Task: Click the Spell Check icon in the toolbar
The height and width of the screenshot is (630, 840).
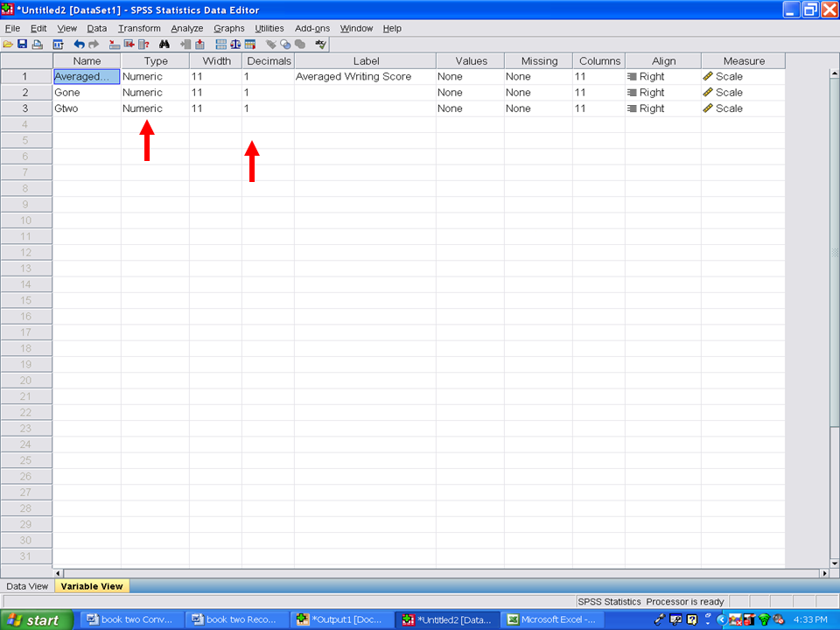Action: coord(321,44)
